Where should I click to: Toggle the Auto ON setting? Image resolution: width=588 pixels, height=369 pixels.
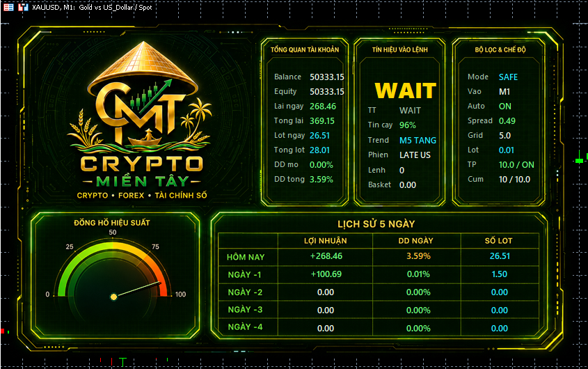(x=504, y=107)
